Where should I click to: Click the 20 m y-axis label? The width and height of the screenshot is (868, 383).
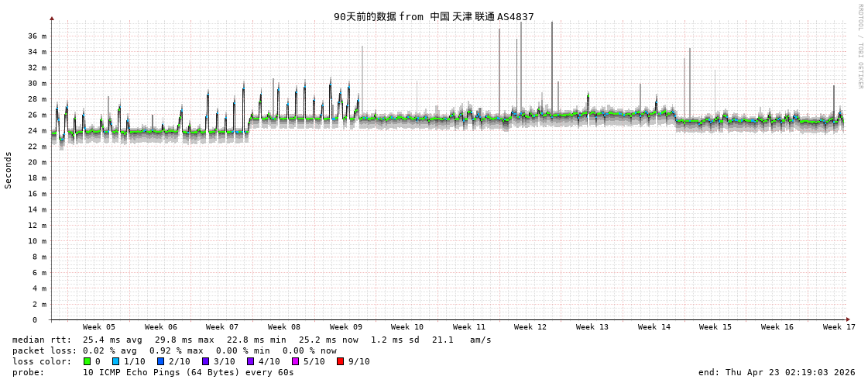[x=37, y=162]
